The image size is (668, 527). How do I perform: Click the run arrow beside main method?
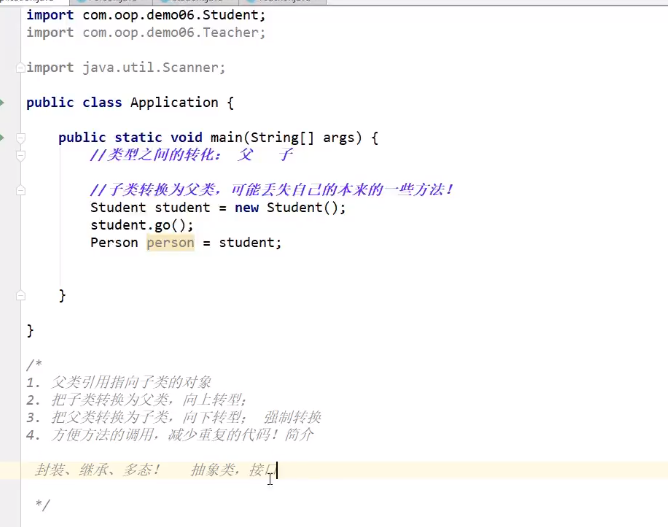[x=2, y=137]
